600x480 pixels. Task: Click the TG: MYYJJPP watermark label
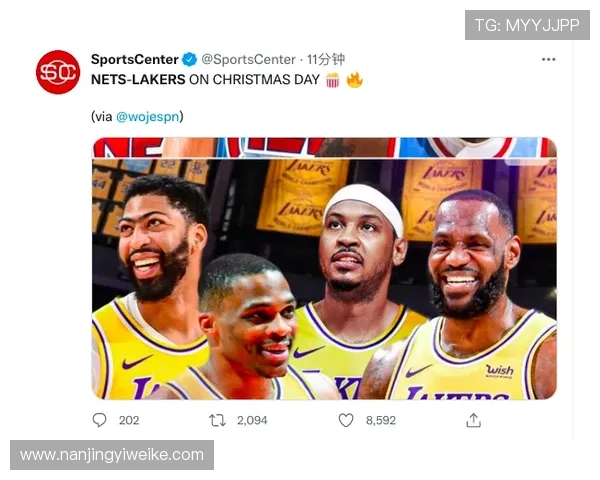tap(526, 25)
